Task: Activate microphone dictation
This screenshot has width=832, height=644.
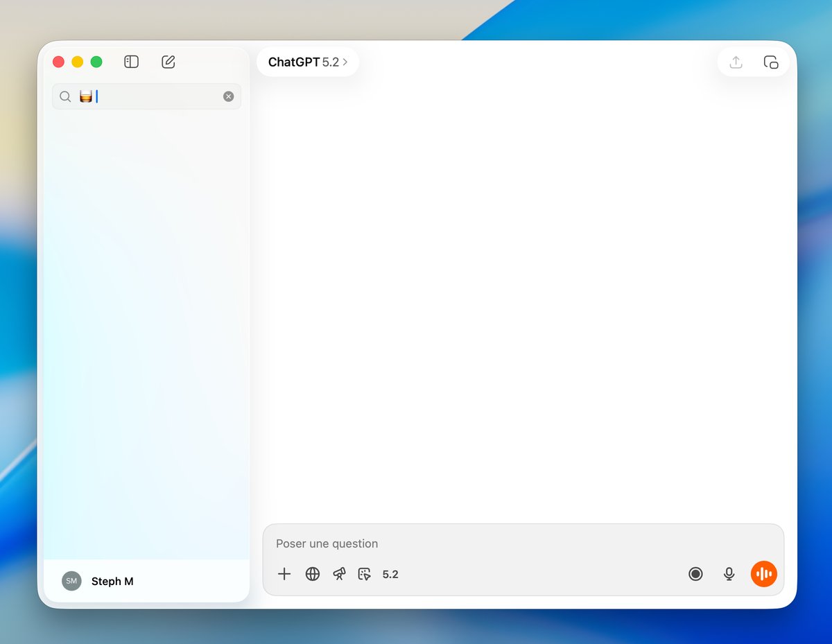Action: (x=729, y=574)
